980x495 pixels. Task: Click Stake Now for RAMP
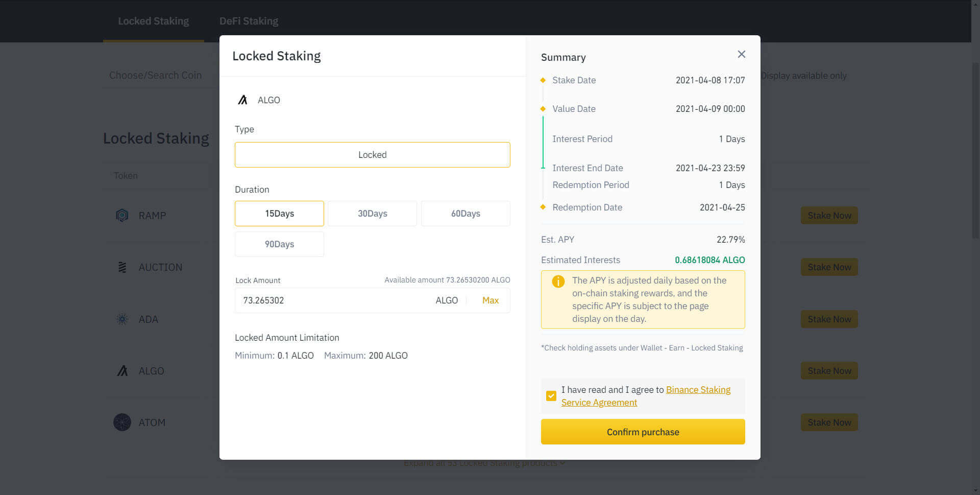point(829,216)
